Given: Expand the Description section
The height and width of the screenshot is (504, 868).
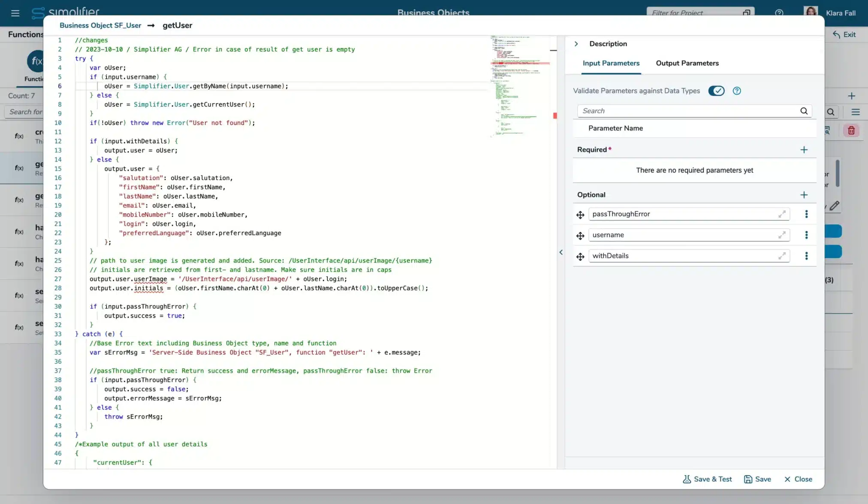Looking at the screenshot, I should pos(576,43).
